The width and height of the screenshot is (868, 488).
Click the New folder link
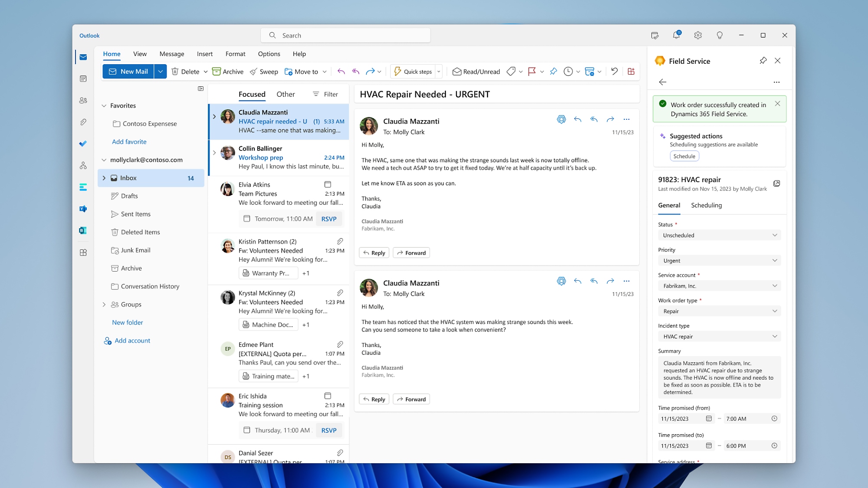[x=127, y=322]
